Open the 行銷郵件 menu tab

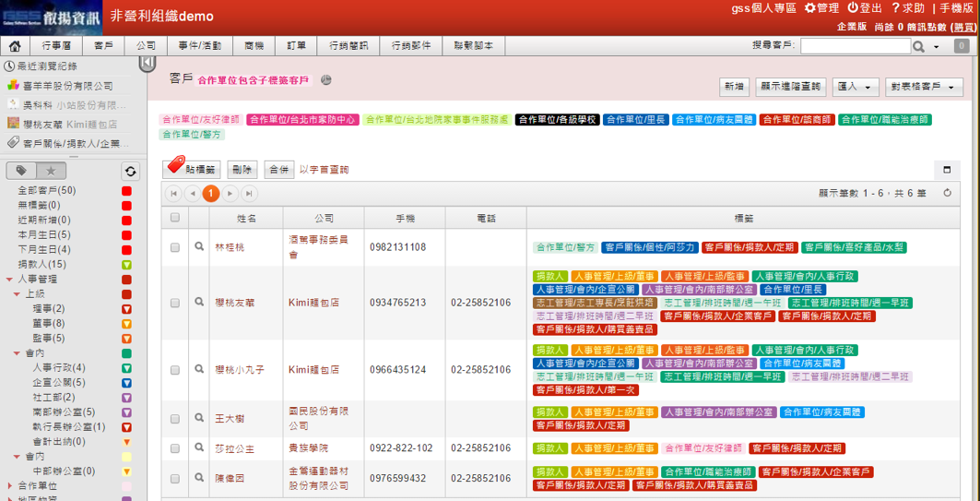[x=410, y=46]
